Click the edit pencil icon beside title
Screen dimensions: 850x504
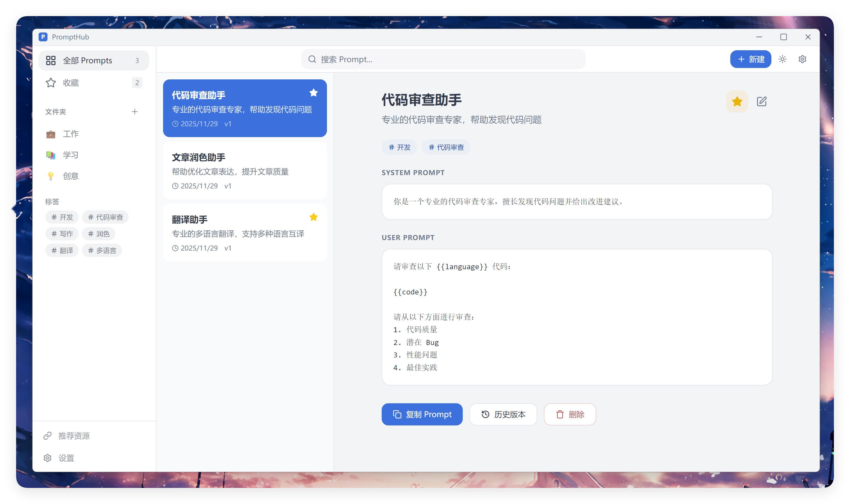pos(761,101)
